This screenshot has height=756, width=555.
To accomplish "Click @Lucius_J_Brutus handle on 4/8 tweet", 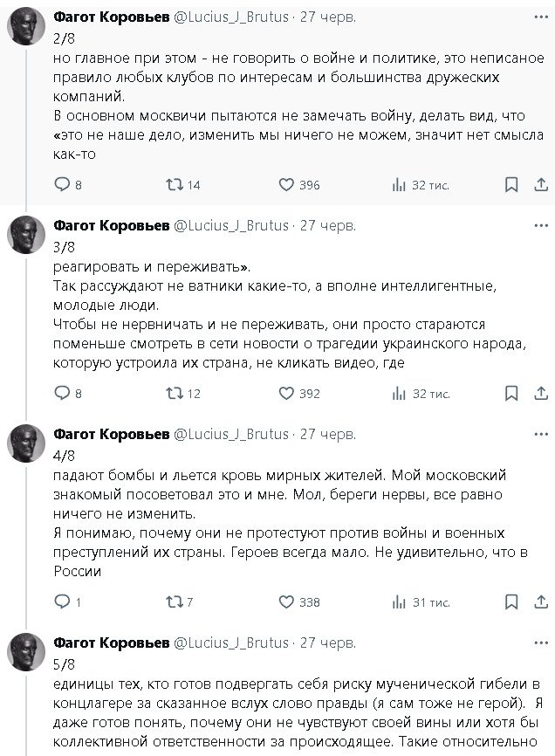I will [x=232, y=434].
